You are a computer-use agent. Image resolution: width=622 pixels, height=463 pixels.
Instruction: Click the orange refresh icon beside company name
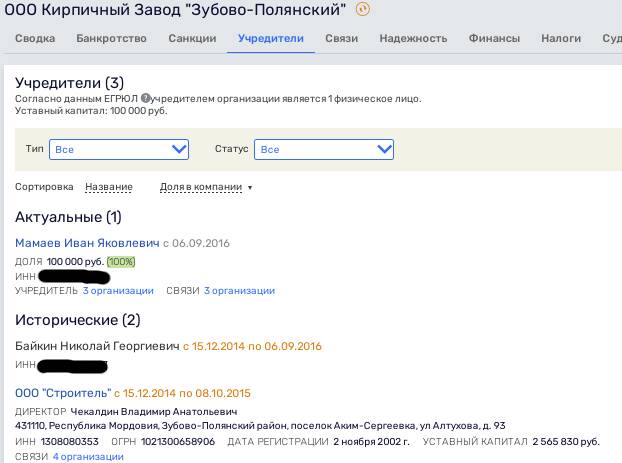[363, 9]
